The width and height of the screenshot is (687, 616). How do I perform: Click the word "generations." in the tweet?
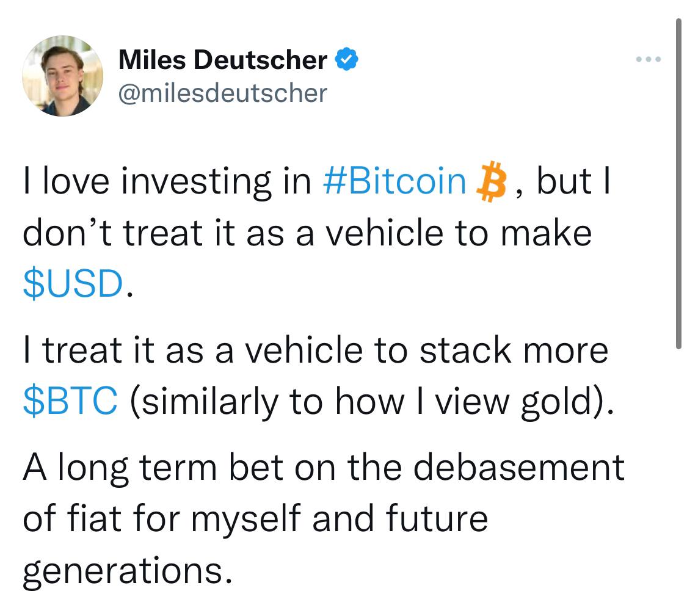127,571
